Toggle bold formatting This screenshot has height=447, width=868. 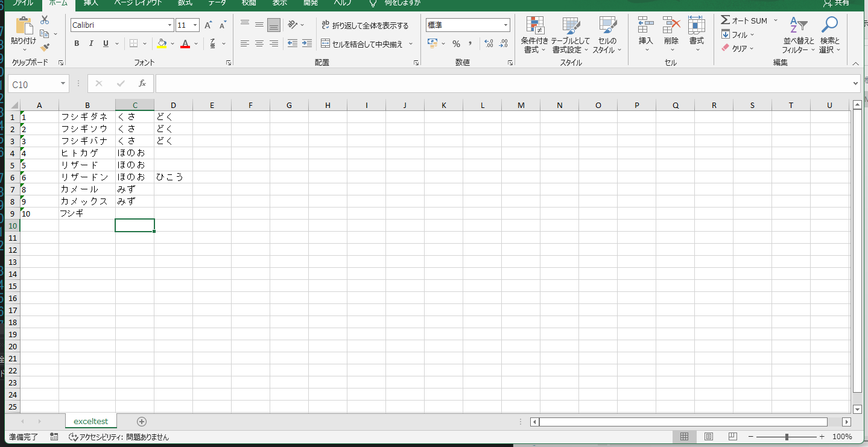click(77, 43)
